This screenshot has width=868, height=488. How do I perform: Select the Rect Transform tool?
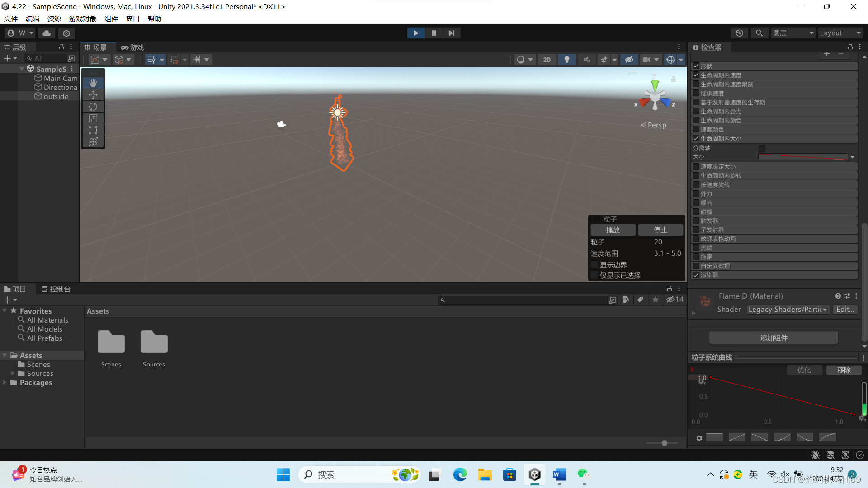pyautogui.click(x=93, y=130)
